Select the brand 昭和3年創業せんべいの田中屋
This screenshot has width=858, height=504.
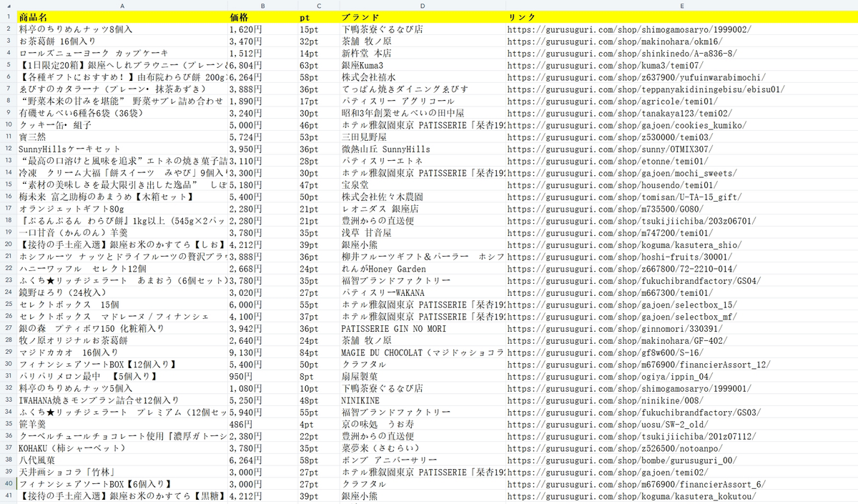coord(423,113)
